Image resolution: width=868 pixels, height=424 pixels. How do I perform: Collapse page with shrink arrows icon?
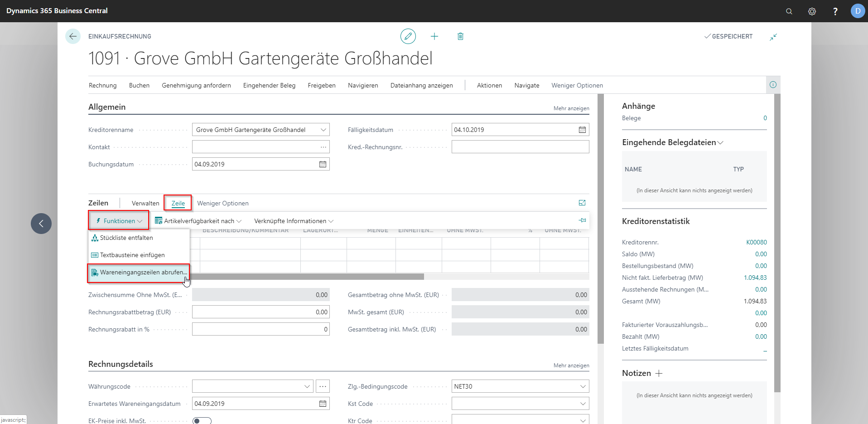[x=773, y=37]
